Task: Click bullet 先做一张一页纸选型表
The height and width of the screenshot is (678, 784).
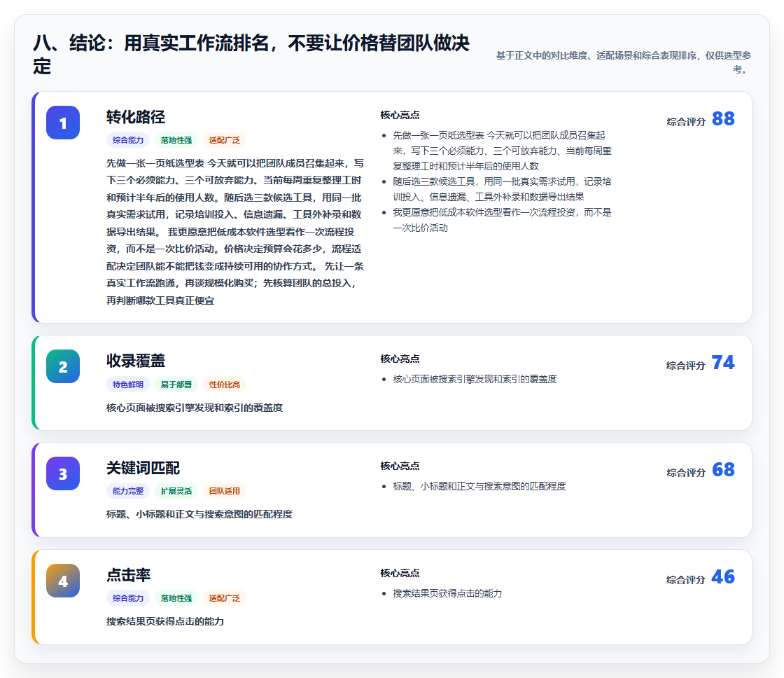Action: click(502, 151)
